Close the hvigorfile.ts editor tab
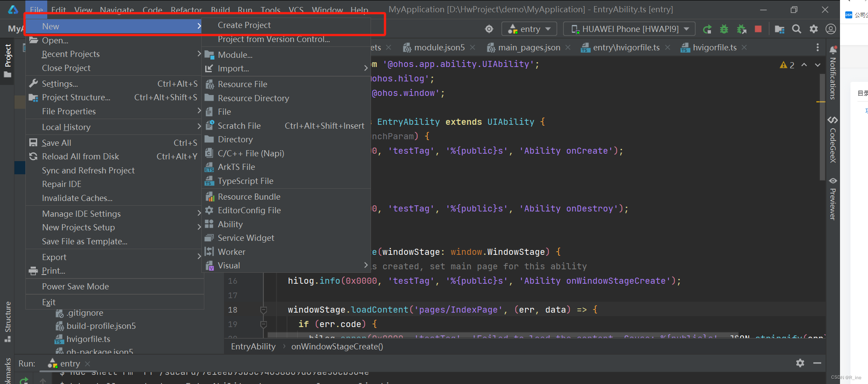 [x=744, y=47]
